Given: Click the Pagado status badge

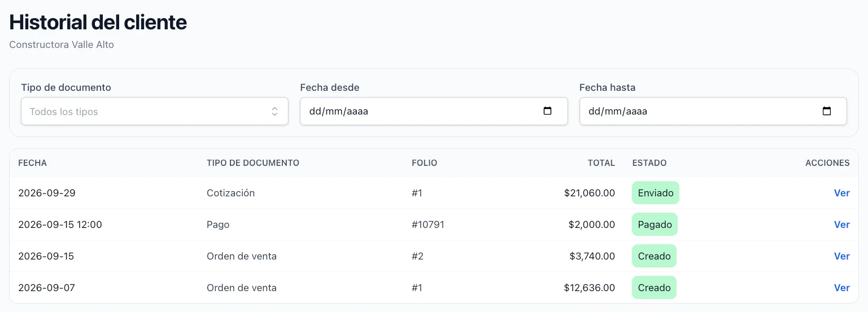Looking at the screenshot, I should 655,225.
